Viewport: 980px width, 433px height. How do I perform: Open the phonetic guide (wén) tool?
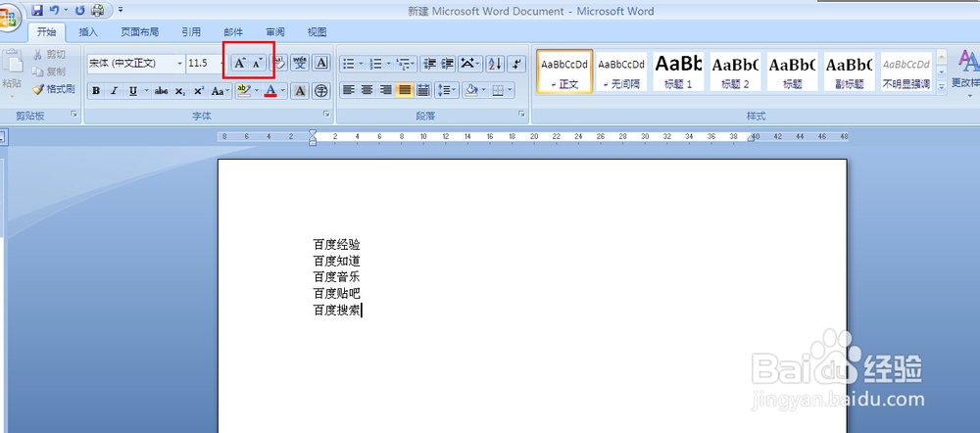point(300,63)
